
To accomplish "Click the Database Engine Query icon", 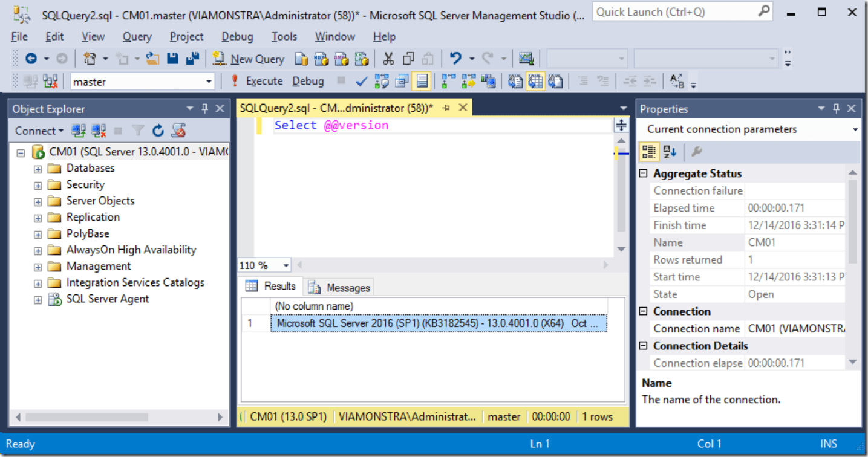I will click(301, 59).
